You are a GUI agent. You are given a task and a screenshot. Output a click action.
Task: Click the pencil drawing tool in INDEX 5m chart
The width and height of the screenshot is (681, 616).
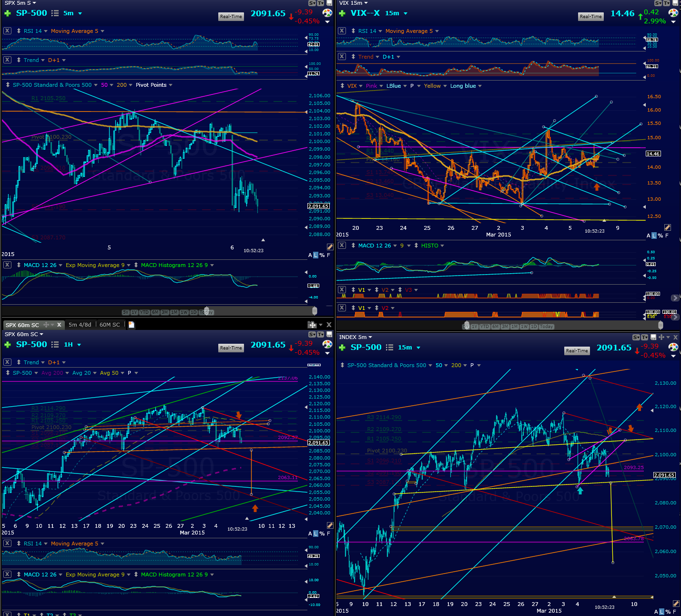[676, 604]
